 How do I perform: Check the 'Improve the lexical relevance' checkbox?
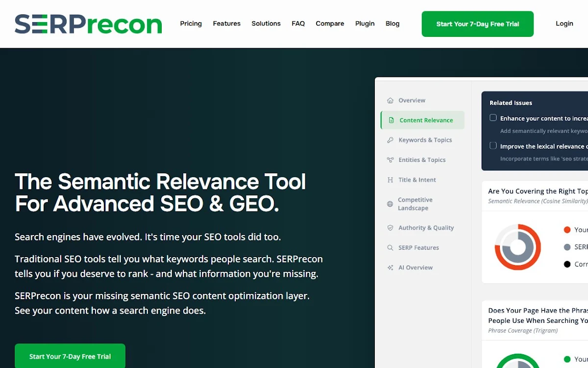493,146
